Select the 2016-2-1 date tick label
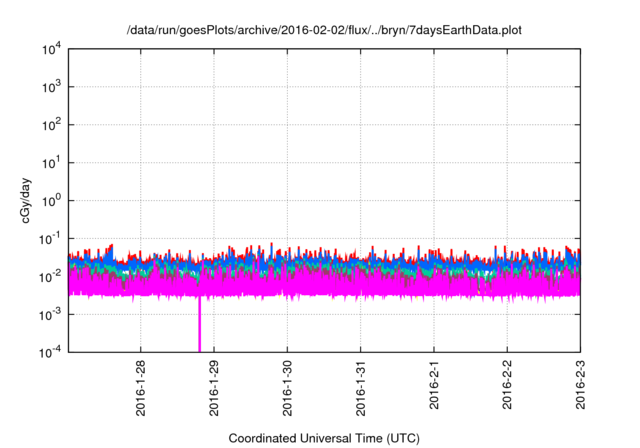The width and height of the screenshot is (640, 448). [x=434, y=385]
